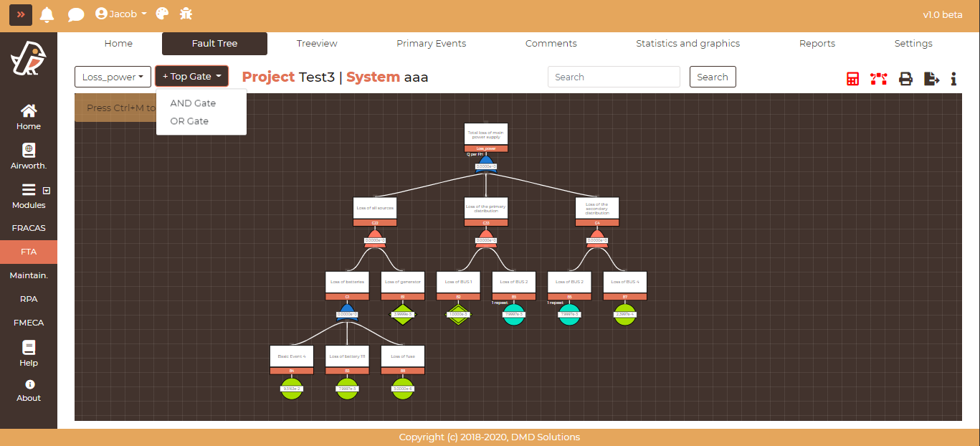The width and height of the screenshot is (980, 446).
Task: Open the Jacob user menu
Action: [121, 14]
